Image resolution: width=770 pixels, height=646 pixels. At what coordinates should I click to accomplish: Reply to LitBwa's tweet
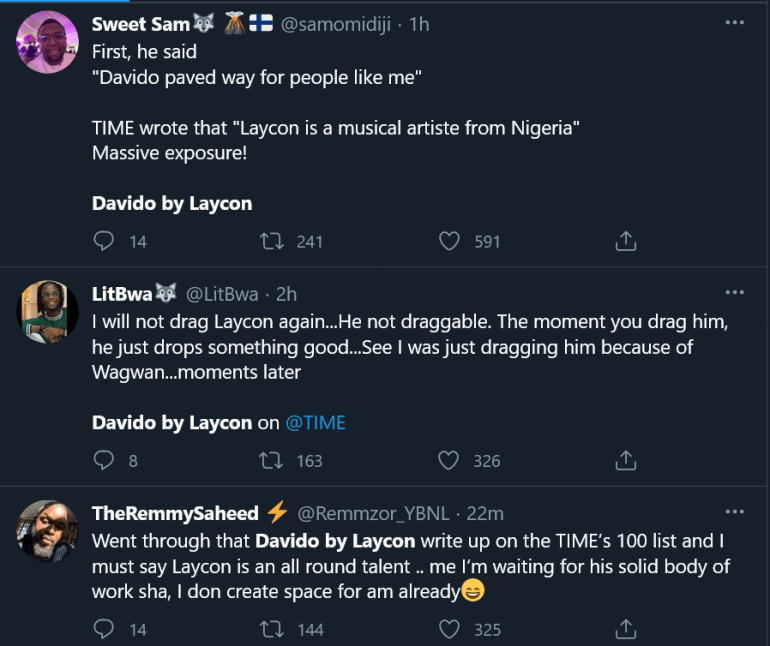[x=104, y=460]
